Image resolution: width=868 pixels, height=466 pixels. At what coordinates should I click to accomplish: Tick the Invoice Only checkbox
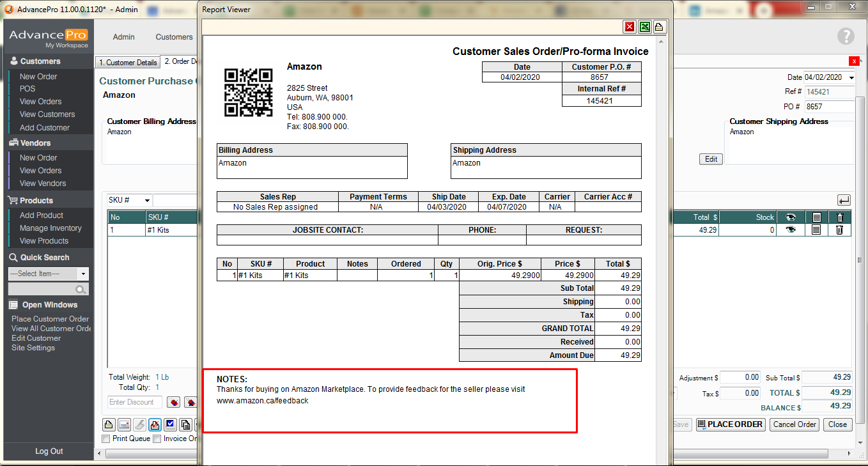click(x=157, y=439)
